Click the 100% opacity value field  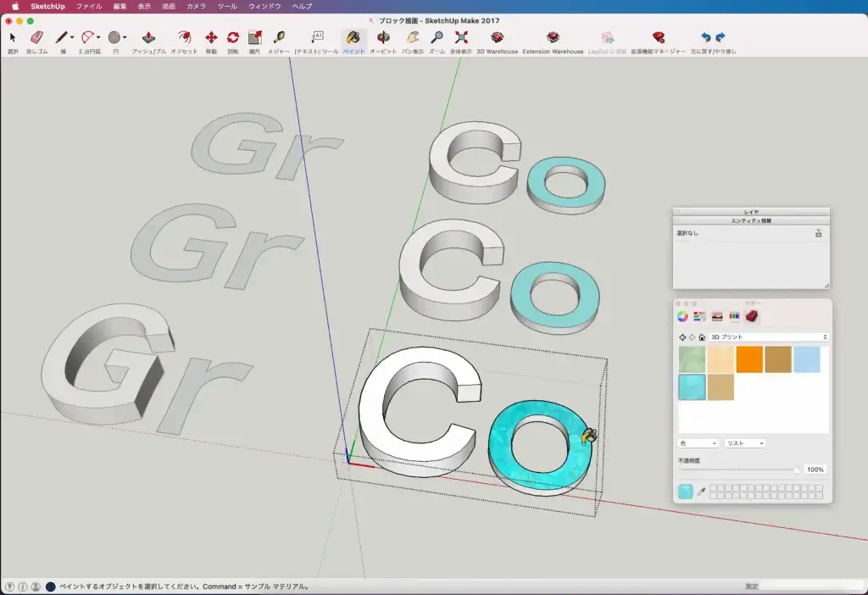(815, 470)
